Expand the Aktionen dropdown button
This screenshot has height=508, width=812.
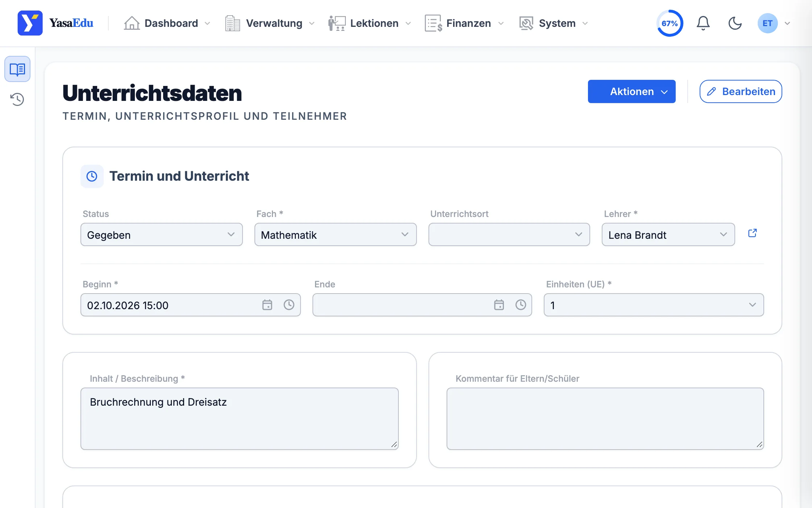coord(631,91)
